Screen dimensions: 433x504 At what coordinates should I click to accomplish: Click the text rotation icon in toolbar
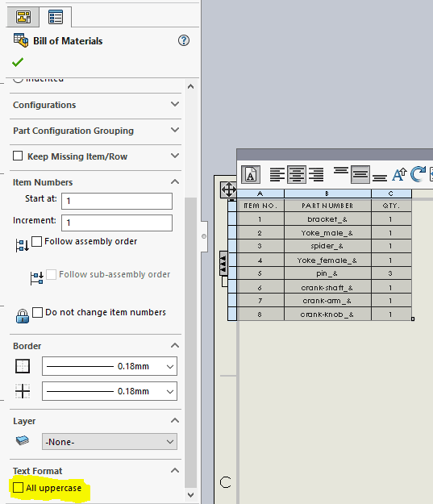pyautogui.click(x=418, y=174)
